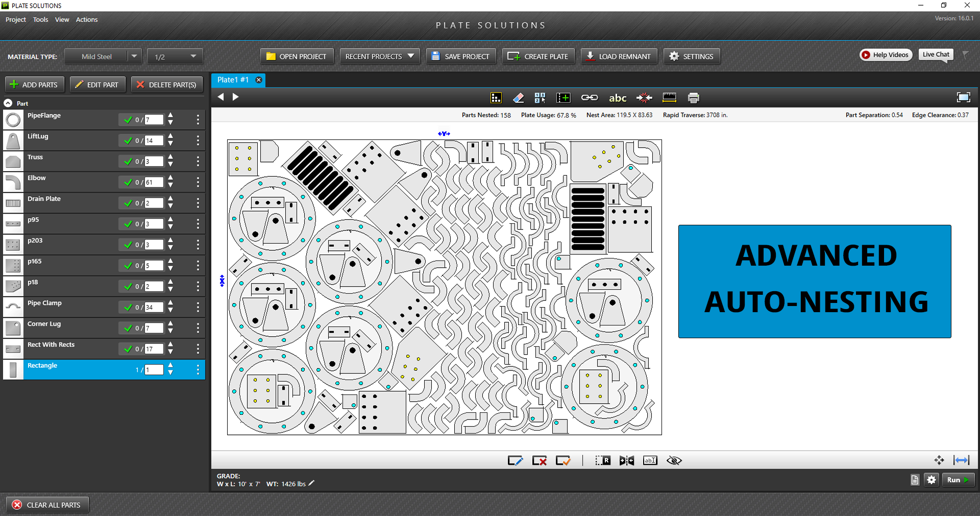Toggle part visibility with the eye icon

click(674, 460)
